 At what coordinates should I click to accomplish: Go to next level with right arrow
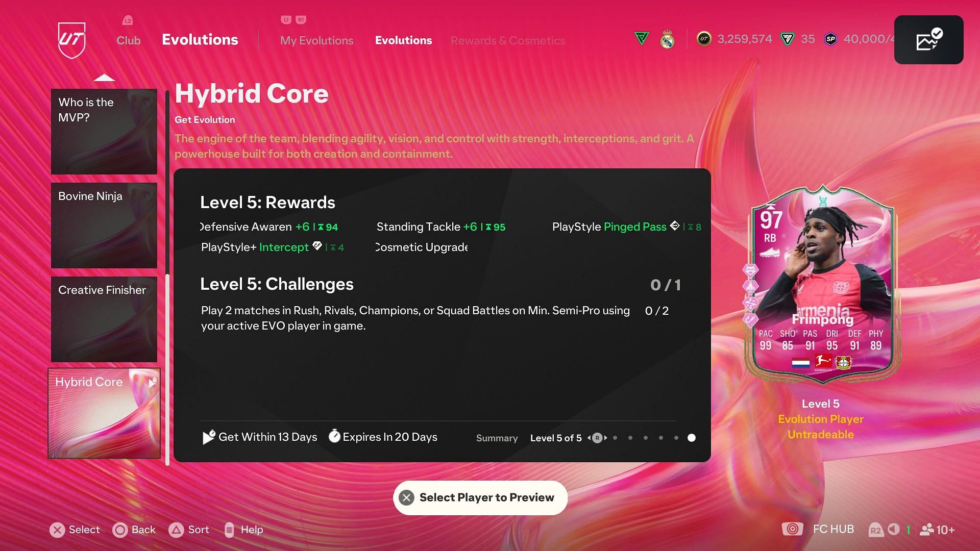pos(606,438)
